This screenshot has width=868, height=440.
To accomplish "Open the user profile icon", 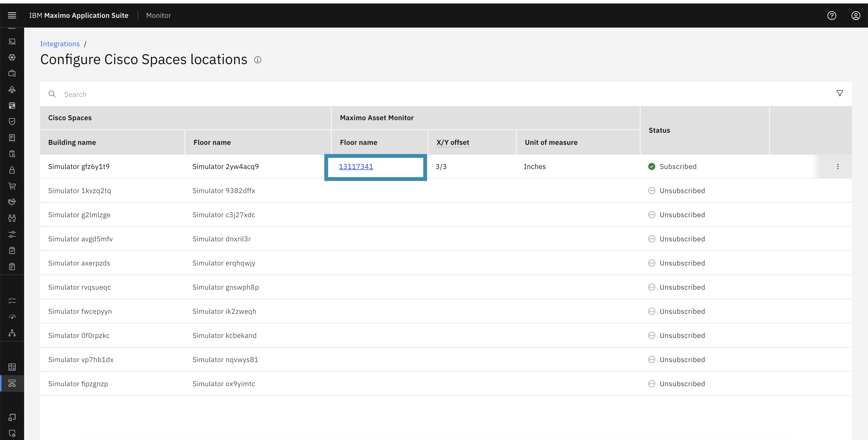I will [x=855, y=16].
